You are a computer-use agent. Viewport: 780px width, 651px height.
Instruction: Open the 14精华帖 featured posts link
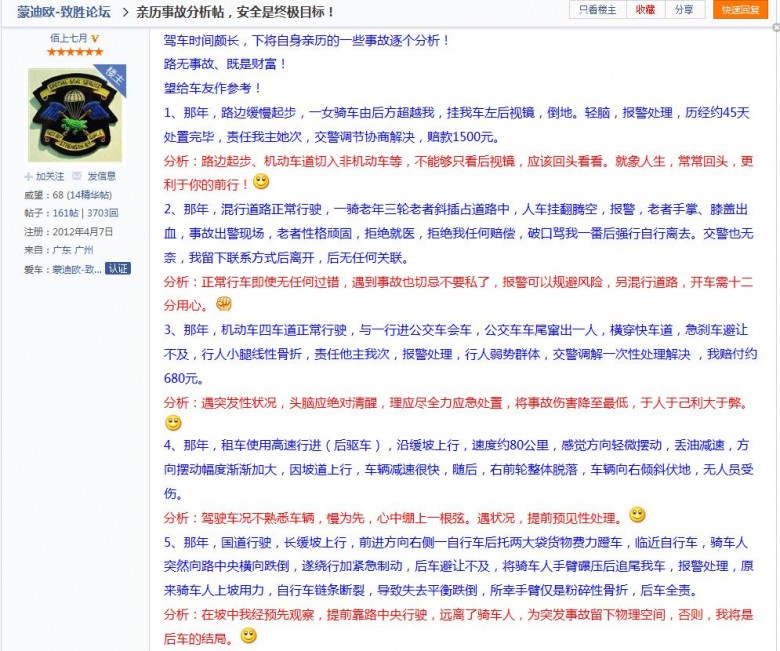(94, 195)
